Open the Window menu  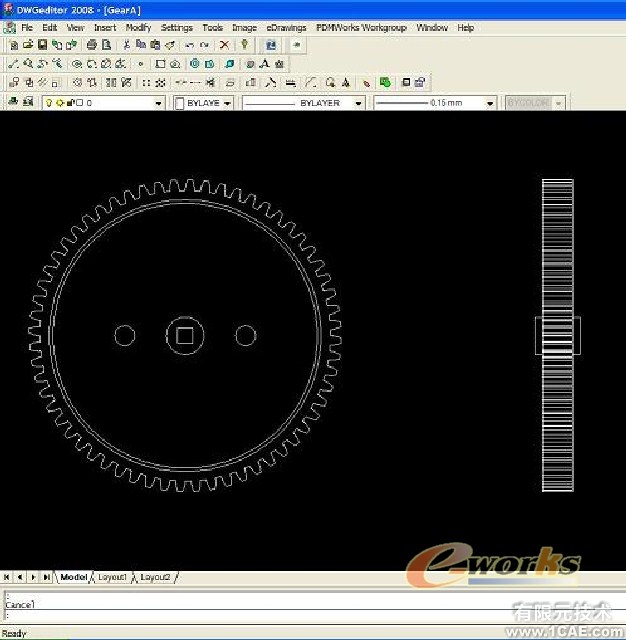click(432, 28)
